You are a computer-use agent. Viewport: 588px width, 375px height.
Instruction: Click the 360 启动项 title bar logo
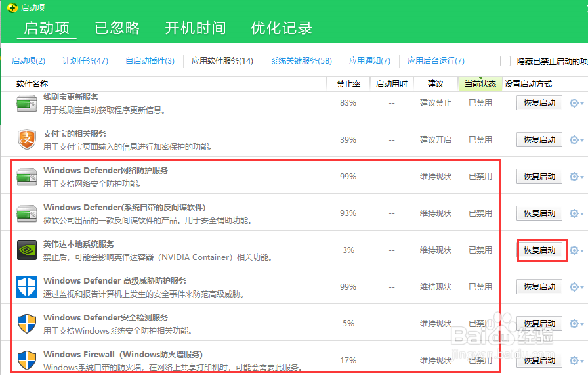tap(12, 7)
